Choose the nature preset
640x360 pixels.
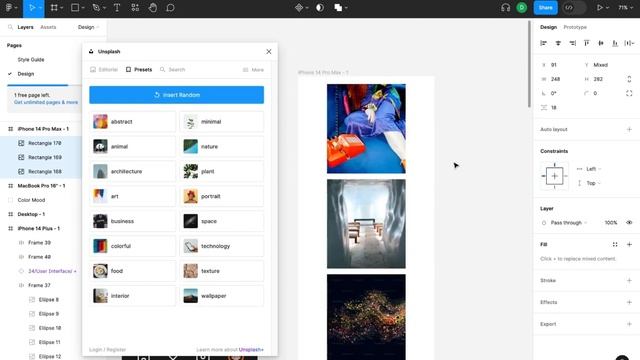(222, 147)
